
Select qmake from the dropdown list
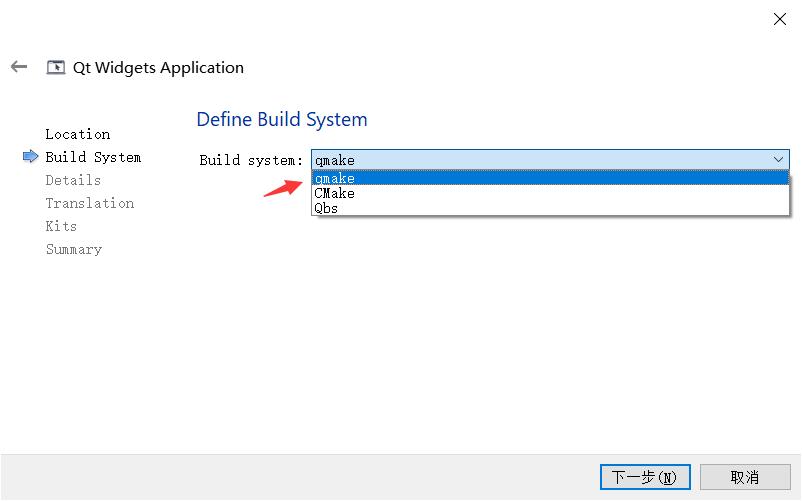point(336,179)
